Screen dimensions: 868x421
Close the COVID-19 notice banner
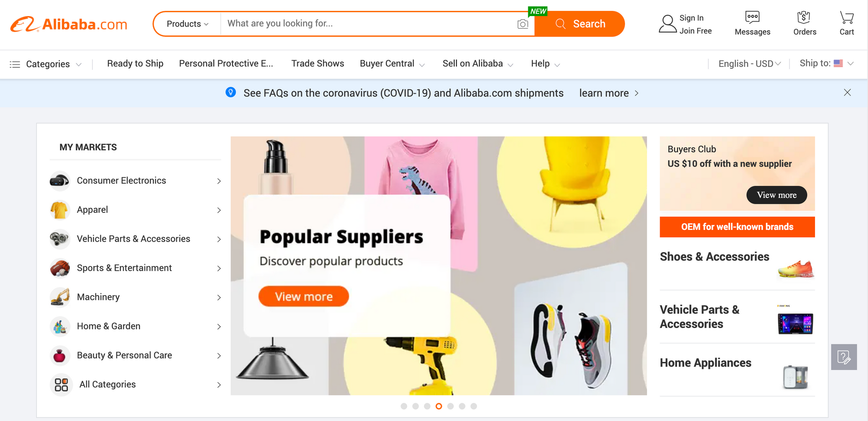coord(847,93)
